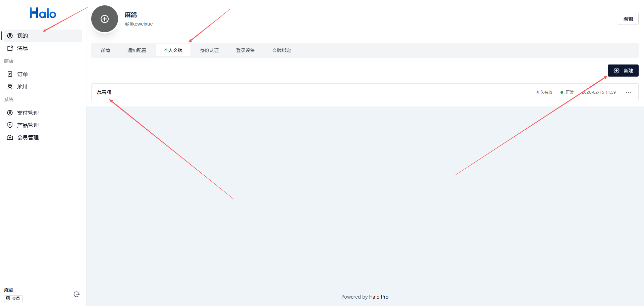Go to 订单 orders page

(x=22, y=74)
